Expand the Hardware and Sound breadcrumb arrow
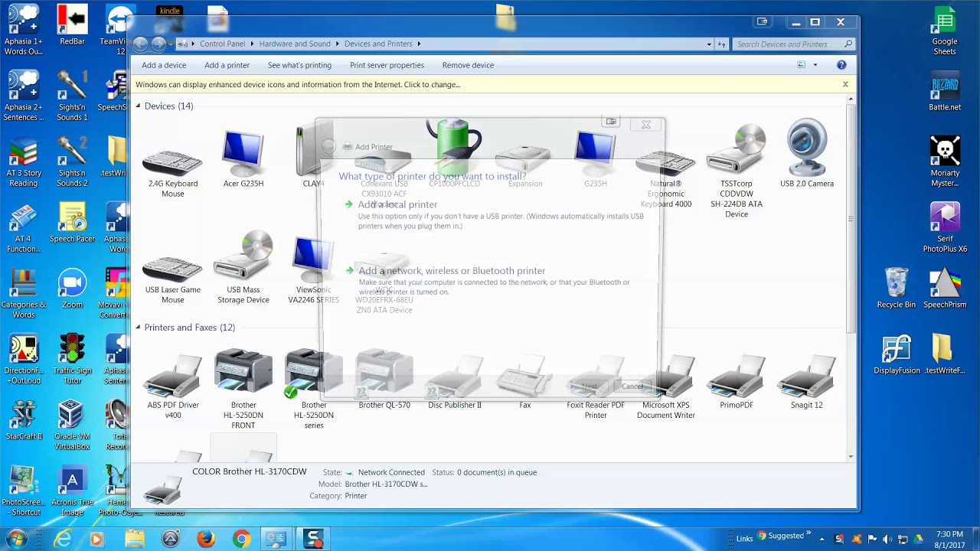This screenshot has width=980, height=551. (337, 44)
